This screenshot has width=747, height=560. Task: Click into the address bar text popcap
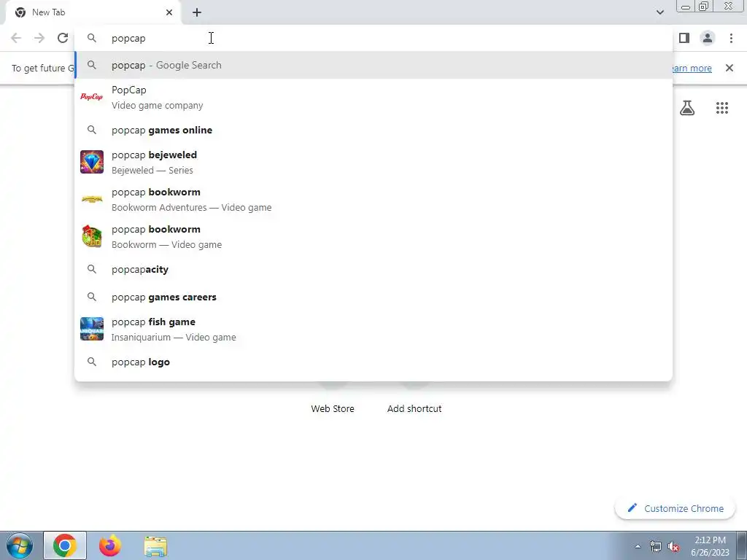click(x=128, y=39)
